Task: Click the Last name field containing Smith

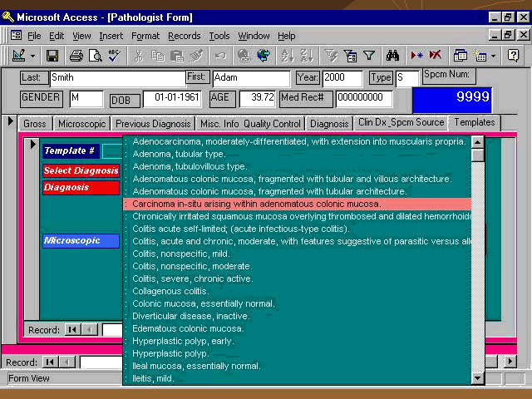Action: click(x=115, y=78)
